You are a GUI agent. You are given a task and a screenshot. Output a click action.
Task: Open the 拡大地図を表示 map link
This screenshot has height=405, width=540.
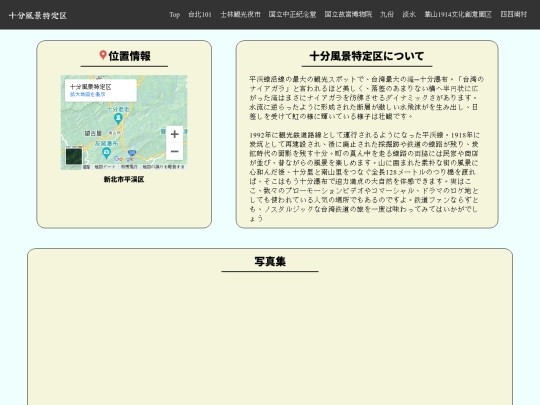point(87,94)
